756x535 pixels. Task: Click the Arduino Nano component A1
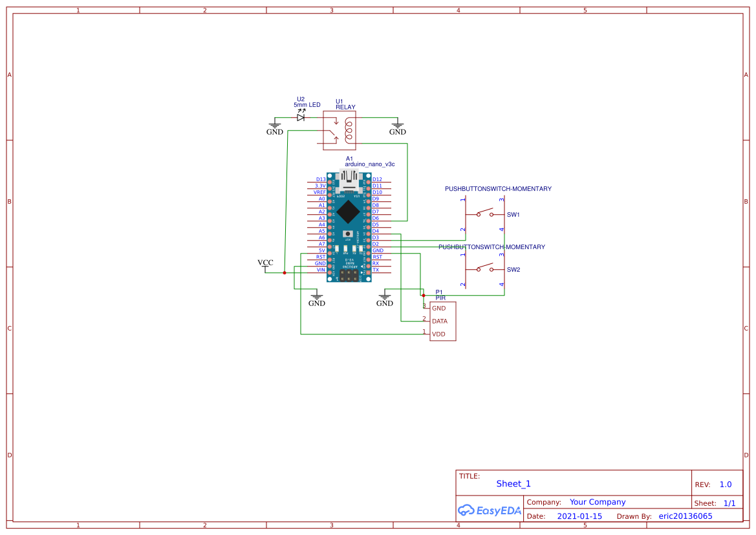[346, 223]
